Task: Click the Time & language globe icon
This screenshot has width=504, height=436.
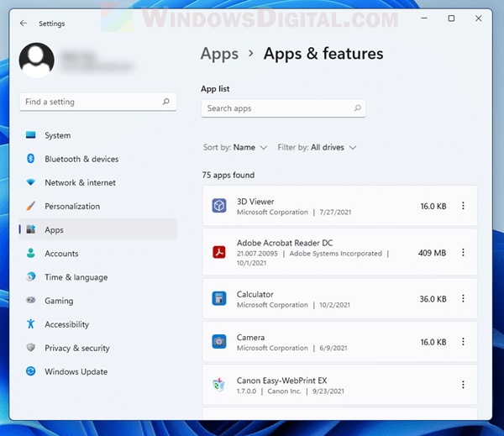Action: (x=31, y=276)
